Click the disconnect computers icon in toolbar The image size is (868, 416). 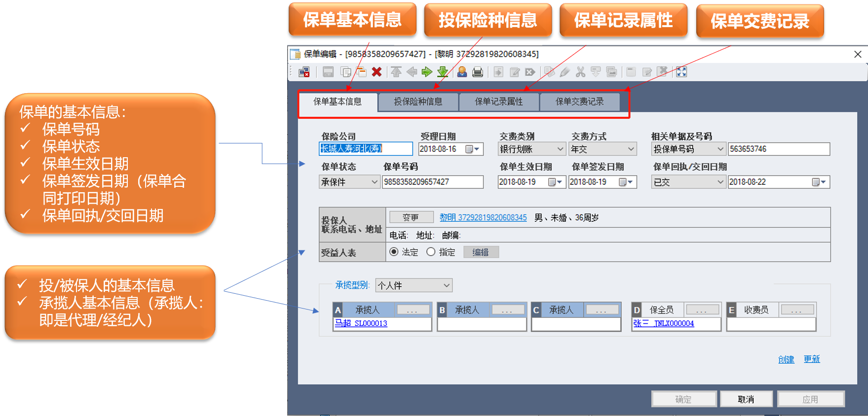coord(304,72)
